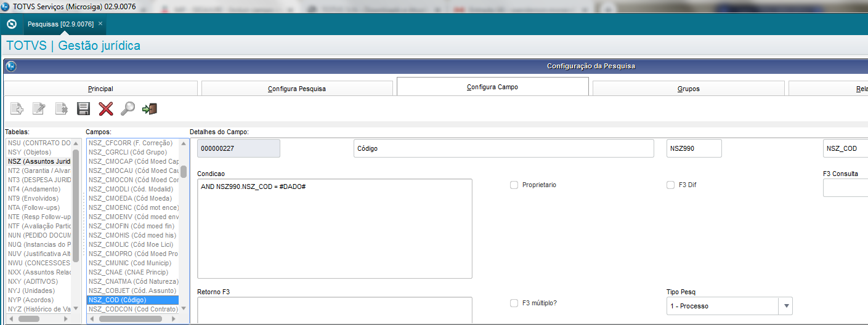The image size is (868, 325).
Task: Open the Configura Pesquisa tab
Action: click(x=297, y=89)
